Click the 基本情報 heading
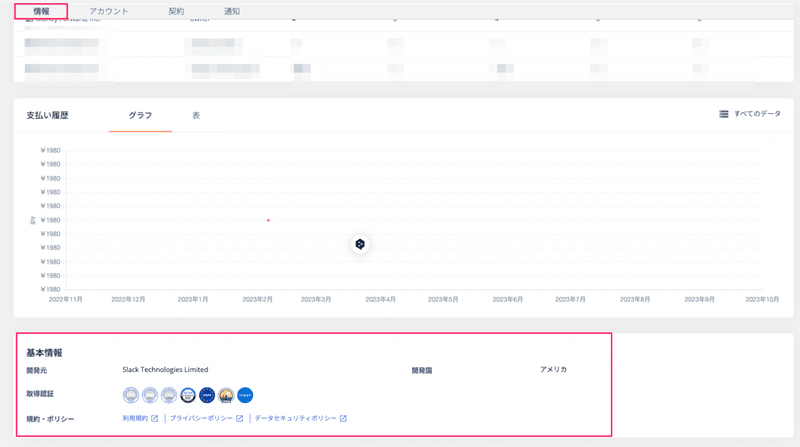Image resolution: width=800 pixels, height=447 pixels. tap(44, 353)
